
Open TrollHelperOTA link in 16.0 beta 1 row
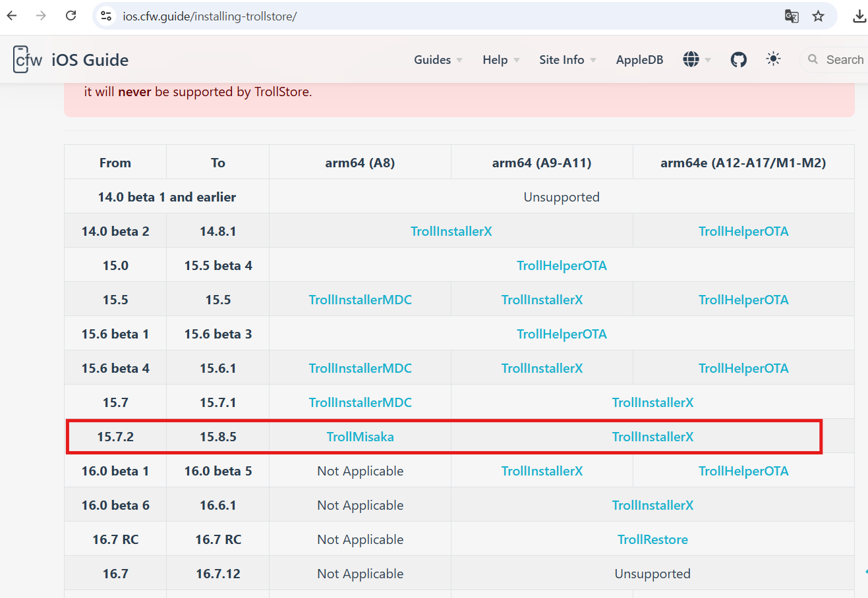tap(743, 471)
